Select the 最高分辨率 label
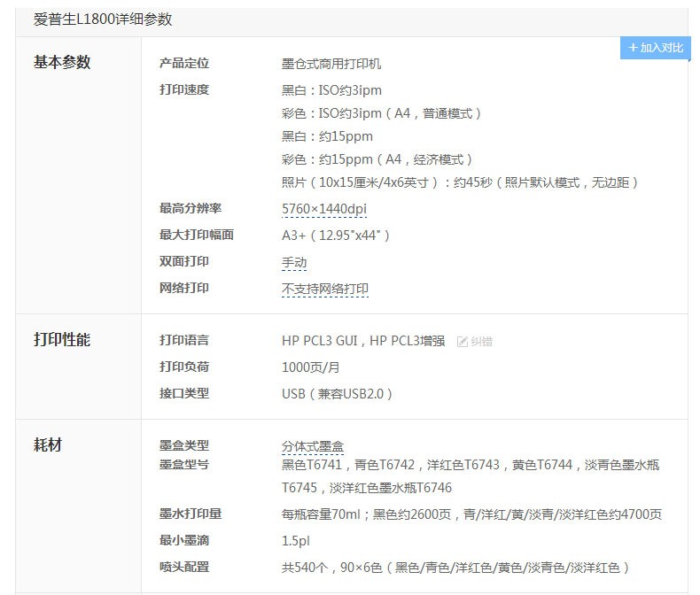700x595 pixels. 191,208
